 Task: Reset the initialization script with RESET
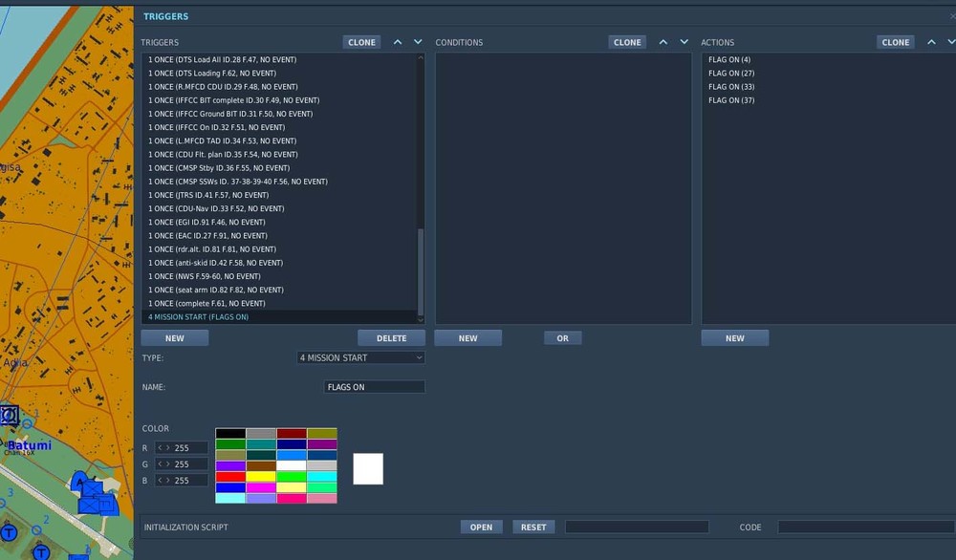click(x=533, y=527)
